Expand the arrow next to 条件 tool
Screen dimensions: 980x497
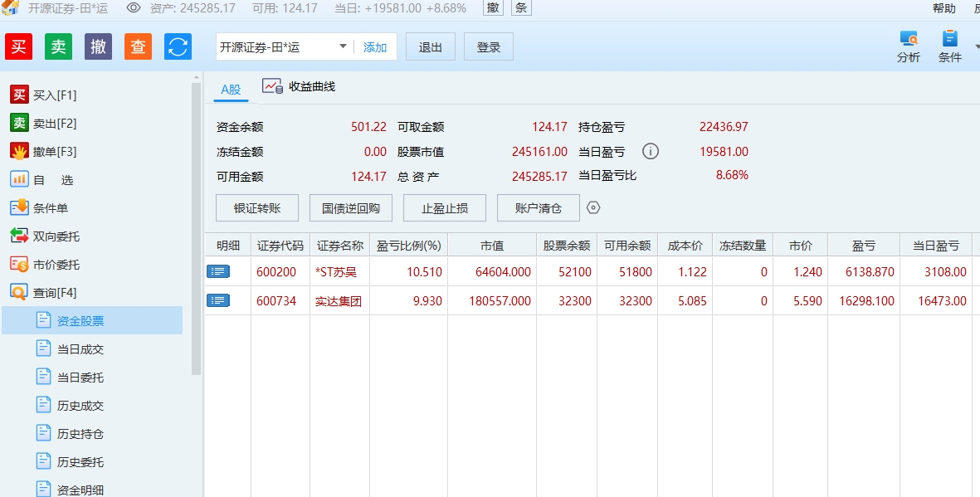[976, 46]
